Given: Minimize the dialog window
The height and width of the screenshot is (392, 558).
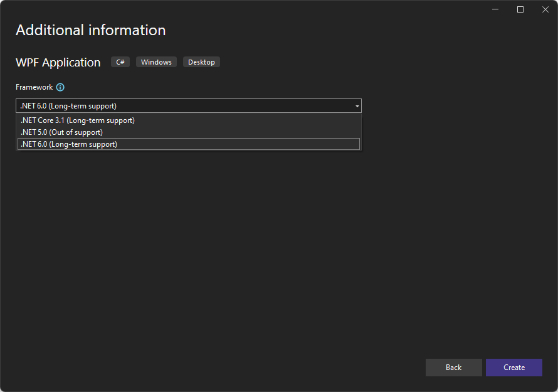Looking at the screenshot, I should [495, 9].
